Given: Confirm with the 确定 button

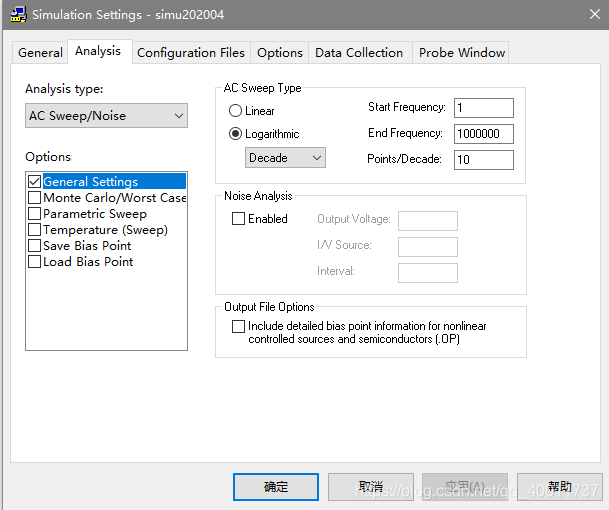Looking at the screenshot, I should coord(276,487).
